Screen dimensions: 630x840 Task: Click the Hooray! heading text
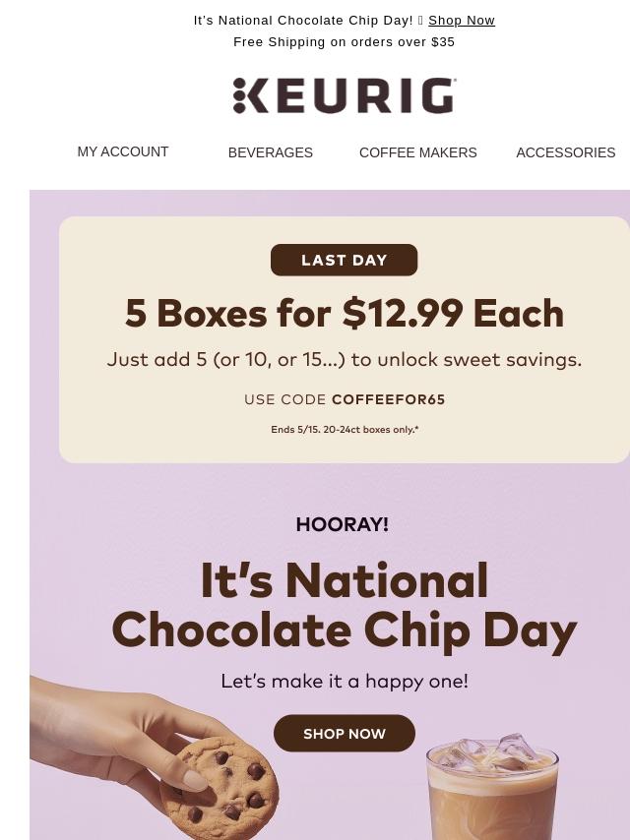[x=343, y=524]
